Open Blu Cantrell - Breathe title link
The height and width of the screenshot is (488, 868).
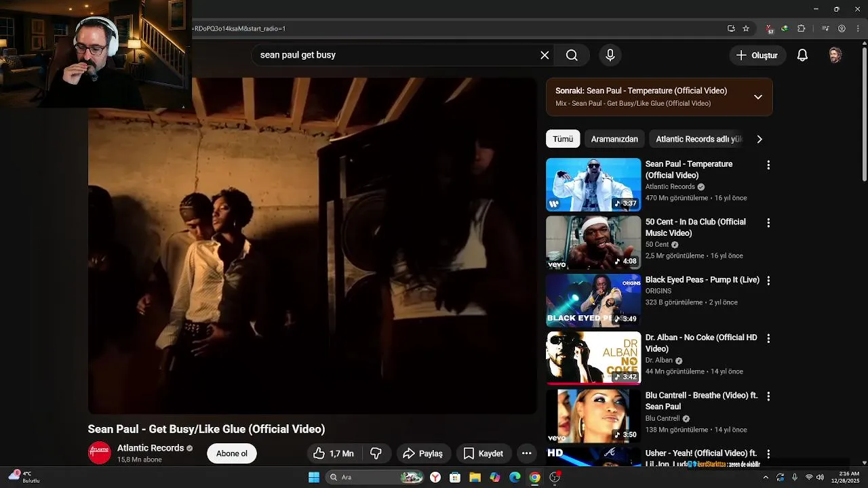(x=702, y=401)
